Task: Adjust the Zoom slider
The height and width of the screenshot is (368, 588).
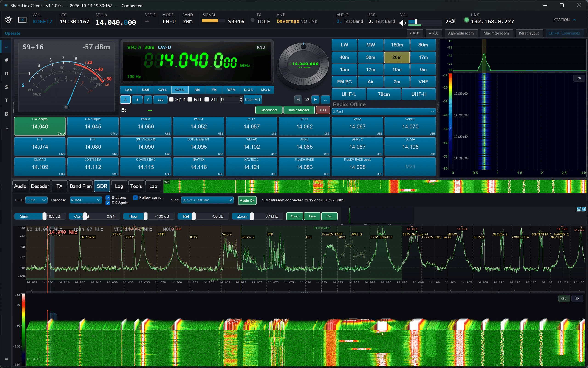Action: click(x=257, y=216)
